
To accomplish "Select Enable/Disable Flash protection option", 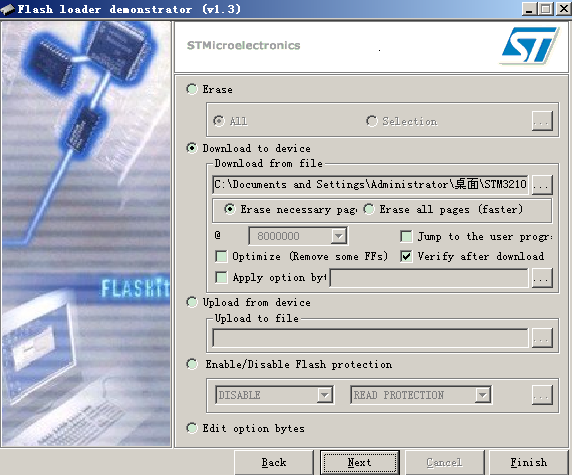I will [192, 364].
